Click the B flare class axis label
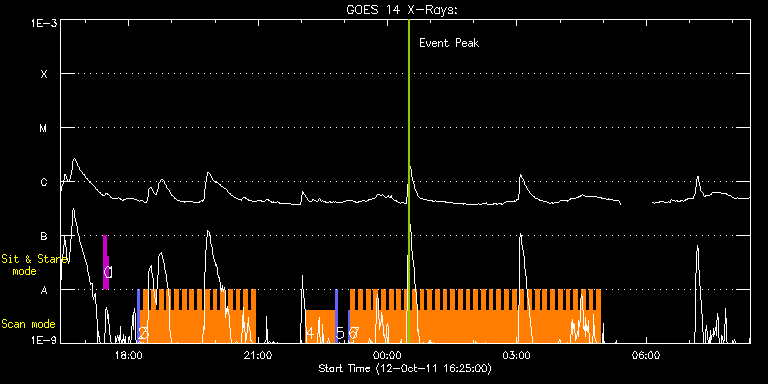The width and height of the screenshot is (768, 384). tap(44, 236)
